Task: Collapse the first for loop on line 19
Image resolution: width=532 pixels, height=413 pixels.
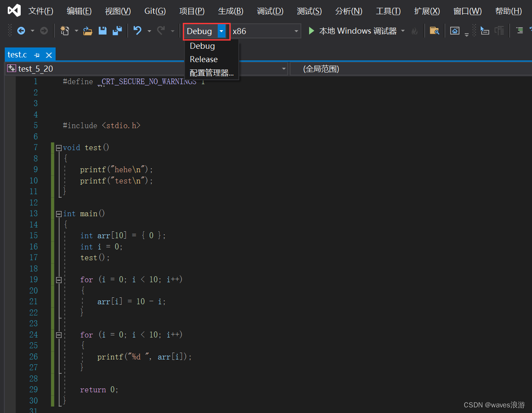Action: click(59, 280)
